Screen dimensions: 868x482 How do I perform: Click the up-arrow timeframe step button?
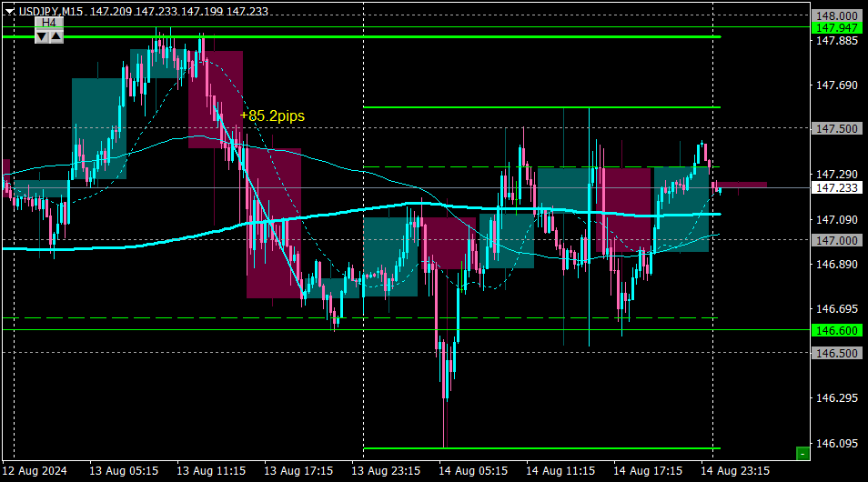[56, 36]
